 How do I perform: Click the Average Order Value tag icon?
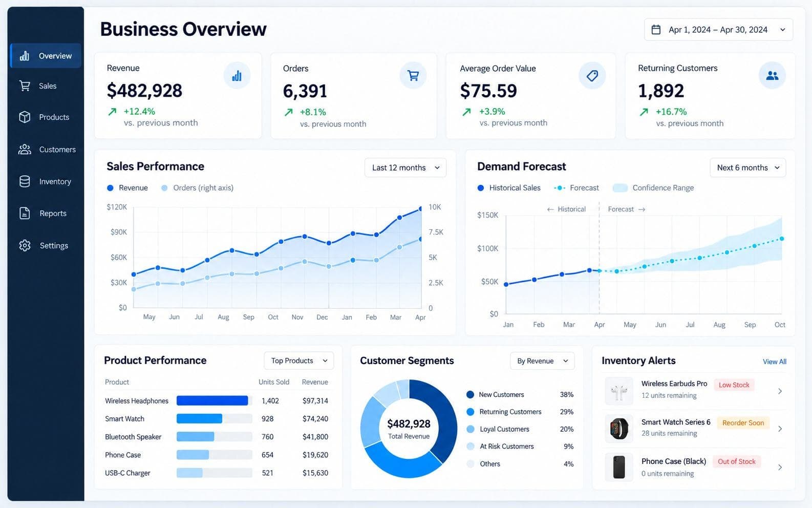pyautogui.click(x=592, y=75)
